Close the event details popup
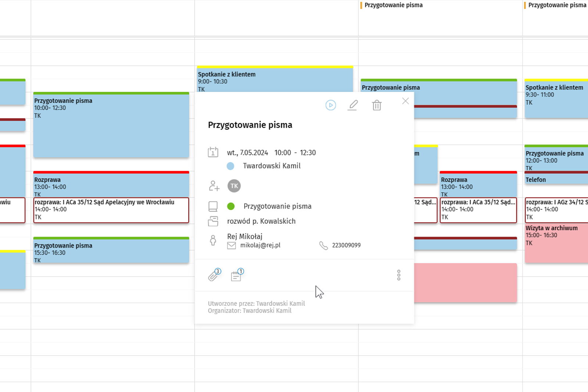The width and height of the screenshot is (588, 392). [405, 101]
